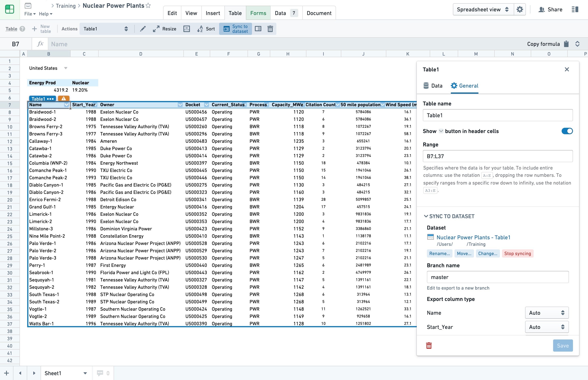
Task: Click the delete trash icon in Table1 panel
Action: pyautogui.click(x=429, y=345)
